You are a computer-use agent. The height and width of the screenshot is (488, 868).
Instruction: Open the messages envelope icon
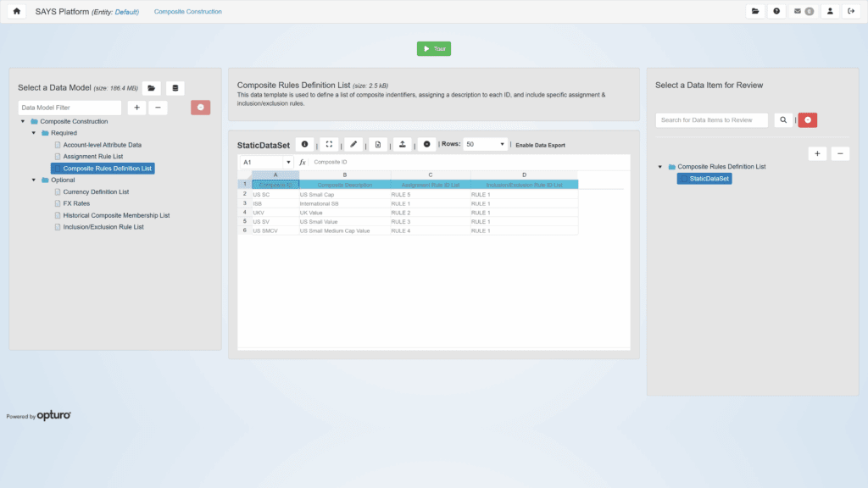pos(803,11)
